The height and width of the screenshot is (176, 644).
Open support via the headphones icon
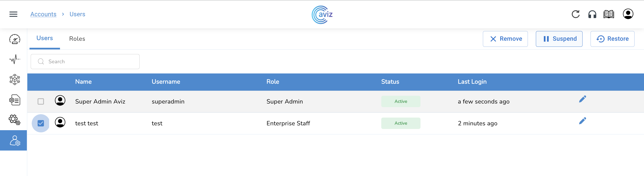point(592,14)
